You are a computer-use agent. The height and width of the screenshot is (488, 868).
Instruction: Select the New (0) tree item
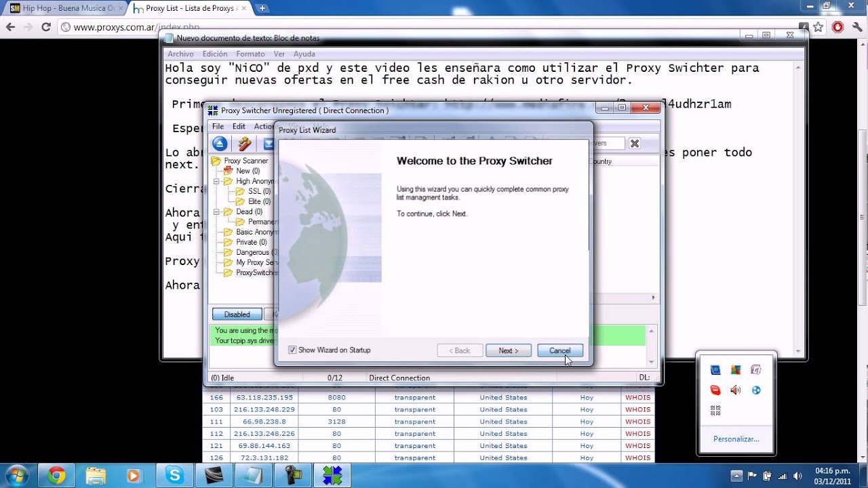pyautogui.click(x=241, y=171)
